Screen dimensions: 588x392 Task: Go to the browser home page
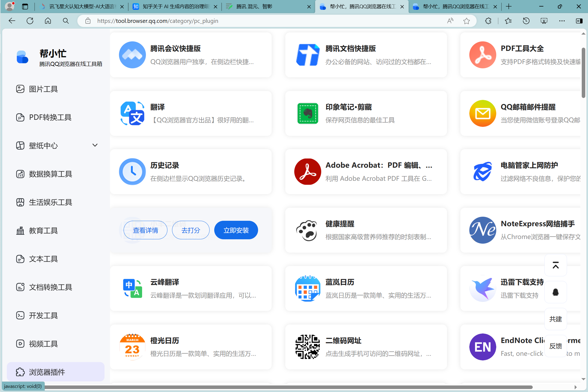coord(48,21)
